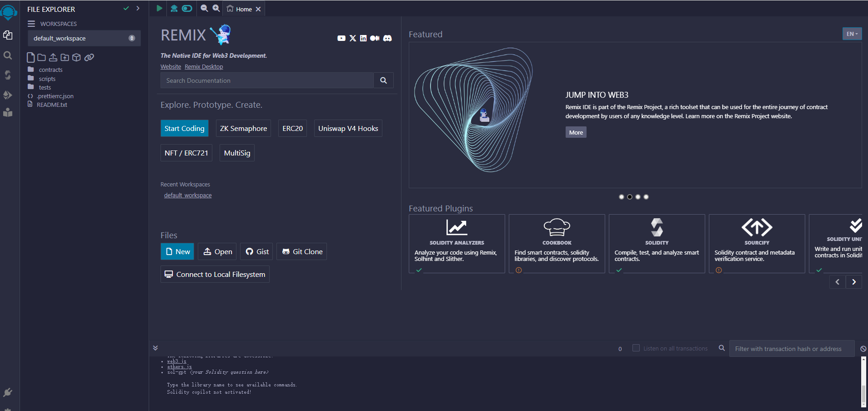Open the Plugin manager plug icon
The image size is (868, 411).
point(8,392)
